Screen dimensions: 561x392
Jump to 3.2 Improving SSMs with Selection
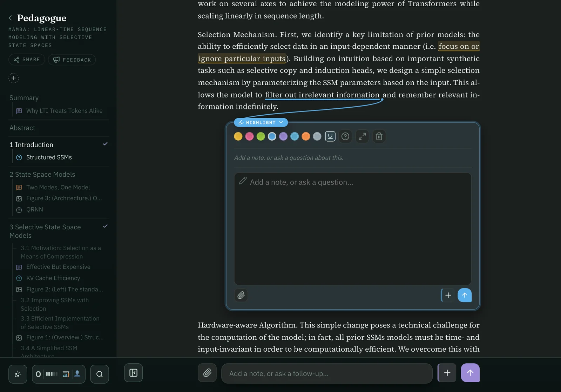coord(55,304)
